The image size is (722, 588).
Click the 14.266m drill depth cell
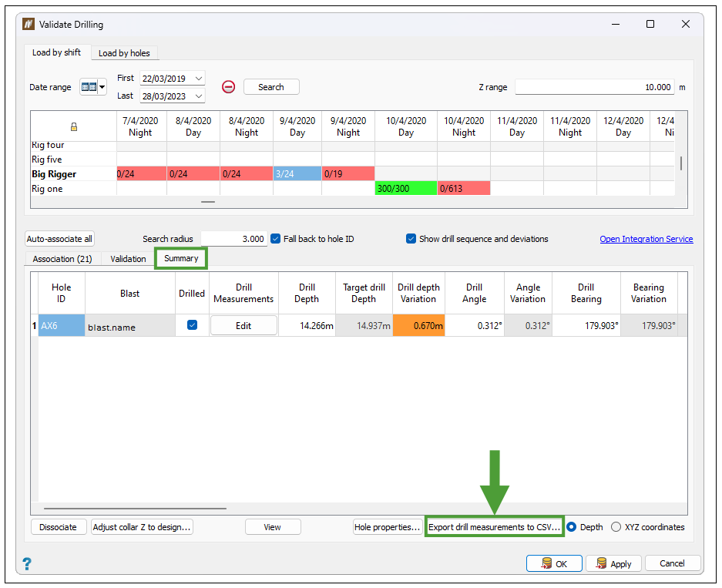[307, 325]
